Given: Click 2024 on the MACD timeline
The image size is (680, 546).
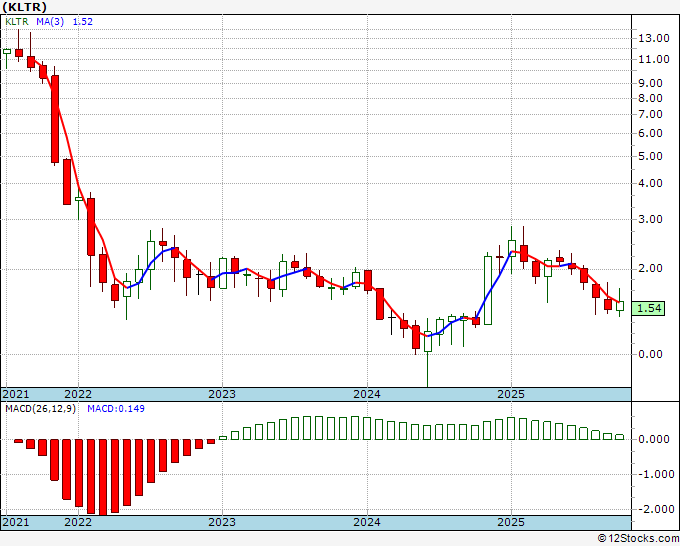Looking at the screenshot, I should click(367, 522).
